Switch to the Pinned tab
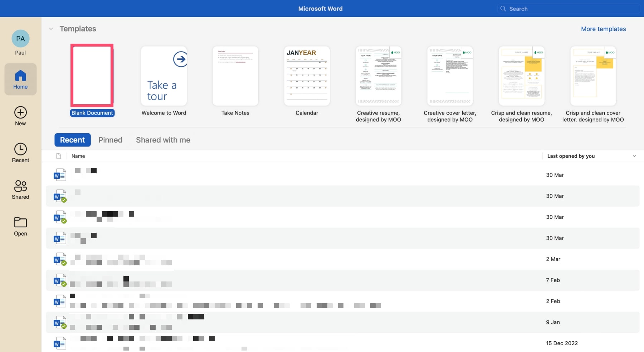This screenshot has height=352, width=644. click(110, 140)
